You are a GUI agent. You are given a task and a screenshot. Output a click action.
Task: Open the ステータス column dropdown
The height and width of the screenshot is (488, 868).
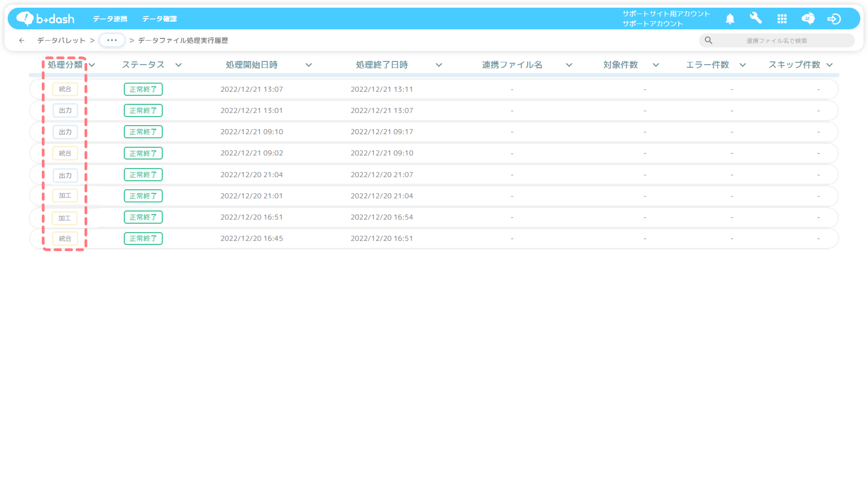[179, 65]
